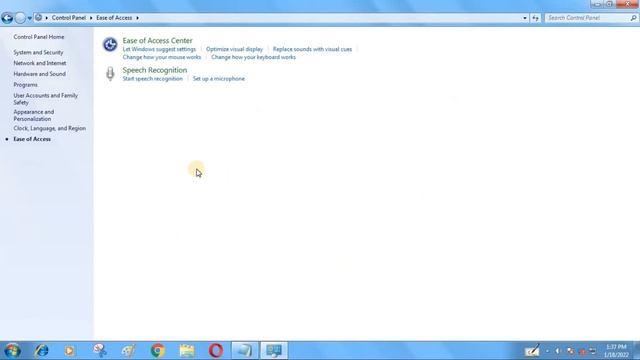Open the network tray icon
640x360 pixels.
click(593, 351)
